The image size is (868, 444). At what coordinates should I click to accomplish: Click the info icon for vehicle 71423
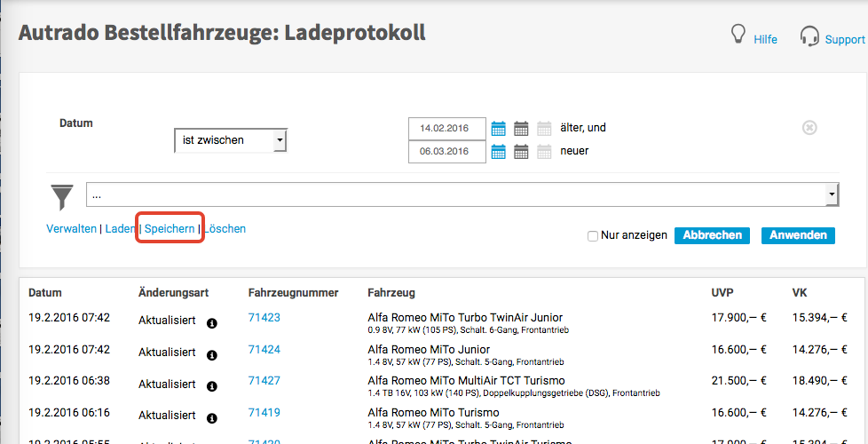point(211,323)
